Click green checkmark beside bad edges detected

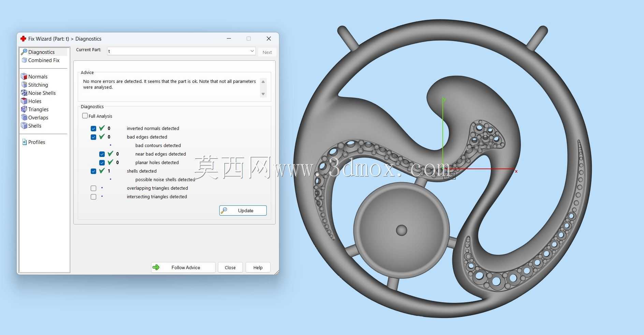coord(102,136)
